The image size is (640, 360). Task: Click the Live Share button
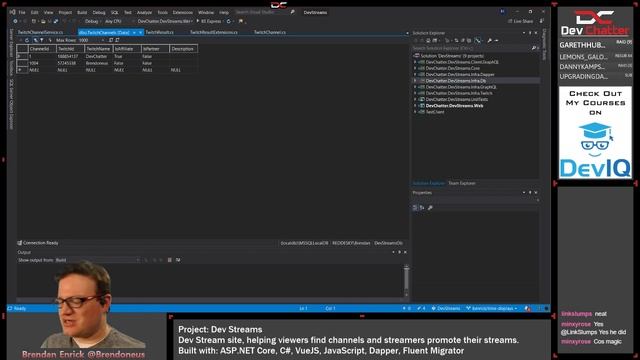click(520, 21)
